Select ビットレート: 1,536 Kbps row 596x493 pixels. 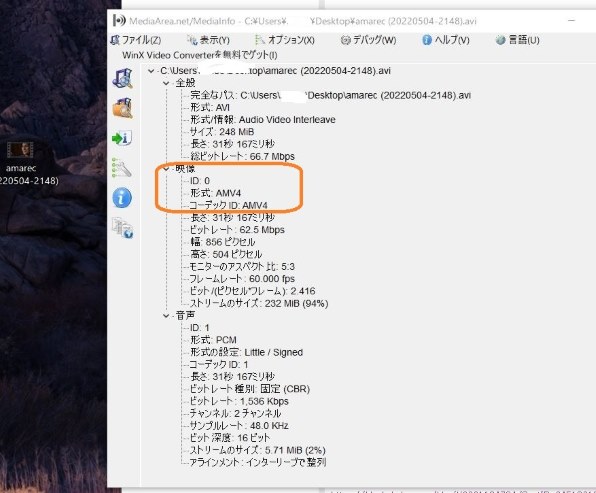239,401
